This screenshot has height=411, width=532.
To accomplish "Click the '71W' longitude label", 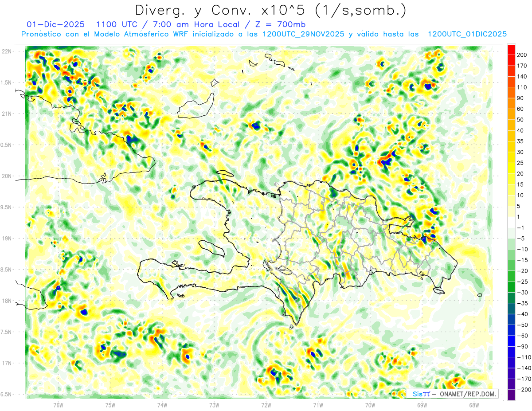I will click(x=318, y=405).
